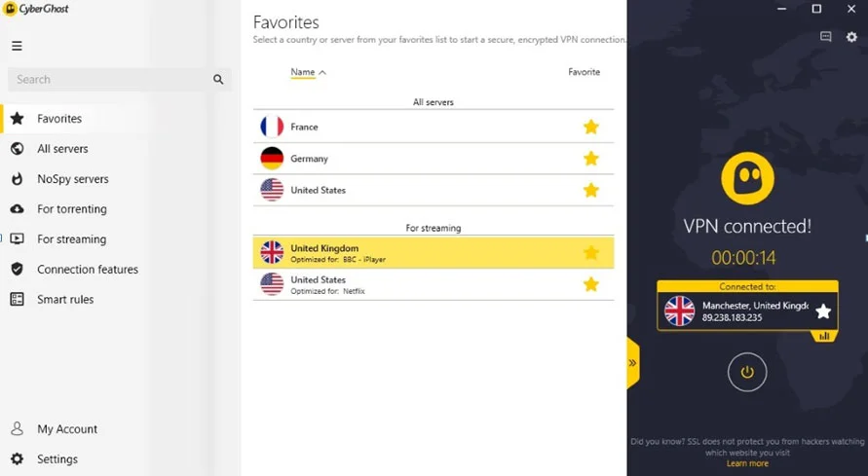
Task: Collapse server panel with yellow chevrons
Action: (632, 363)
